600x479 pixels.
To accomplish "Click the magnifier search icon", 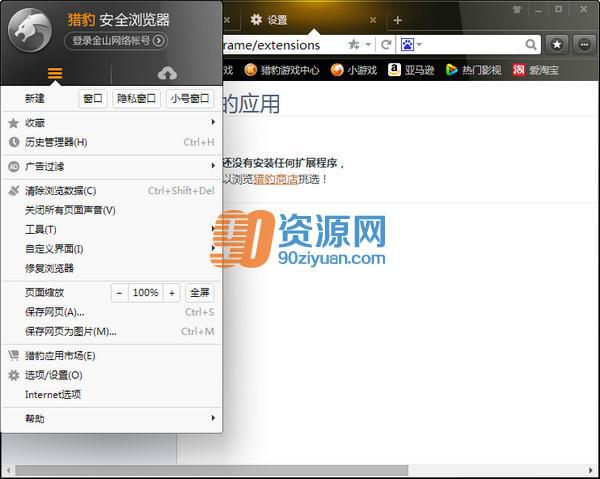I will click(531, 45).
